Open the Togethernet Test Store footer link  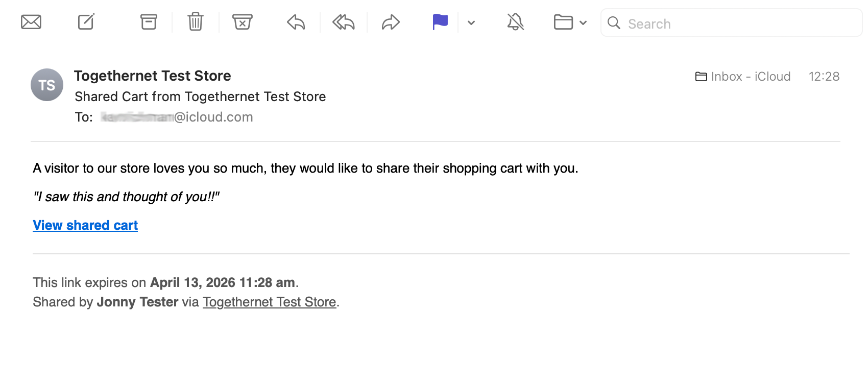pos(270,302)
